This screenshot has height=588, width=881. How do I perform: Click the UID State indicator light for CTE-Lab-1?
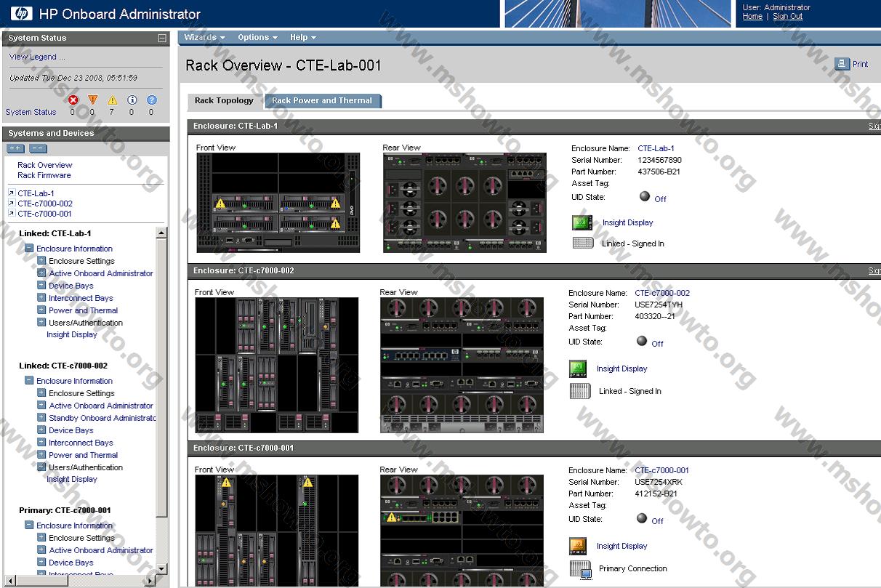tap(644, 196)
